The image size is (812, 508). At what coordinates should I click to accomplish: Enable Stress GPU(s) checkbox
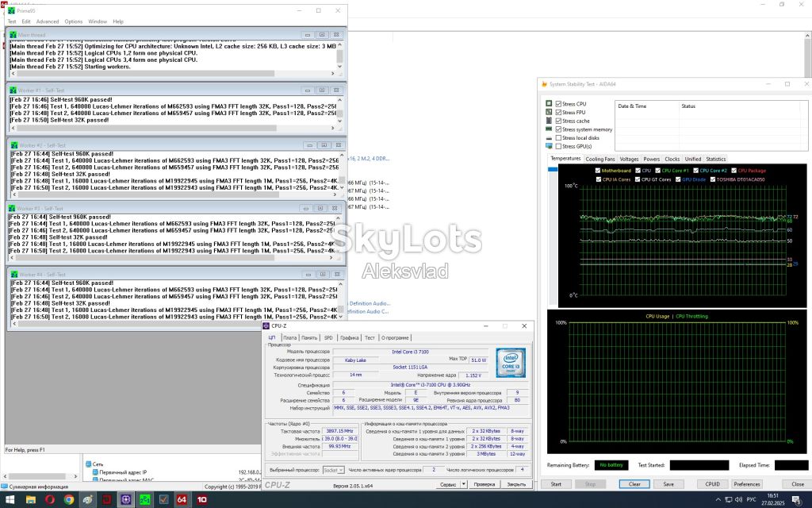click(558, 146)
